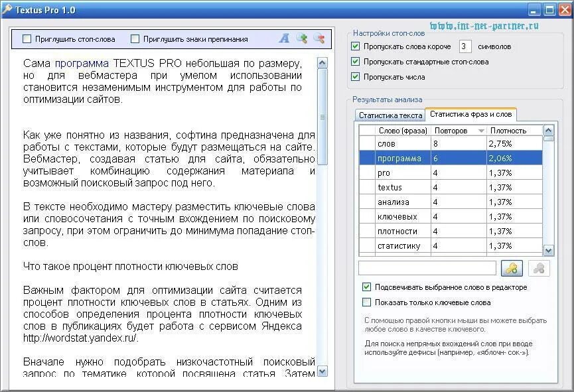Select the 'статистику' word row
This screenshot has width=574, height=392.
(x=451, y=245)
